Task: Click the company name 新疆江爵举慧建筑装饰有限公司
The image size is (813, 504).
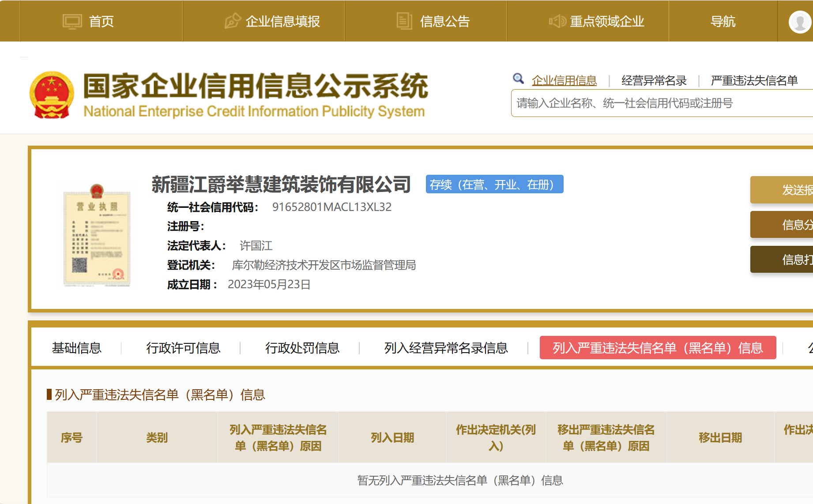Action: click(281, 184)
